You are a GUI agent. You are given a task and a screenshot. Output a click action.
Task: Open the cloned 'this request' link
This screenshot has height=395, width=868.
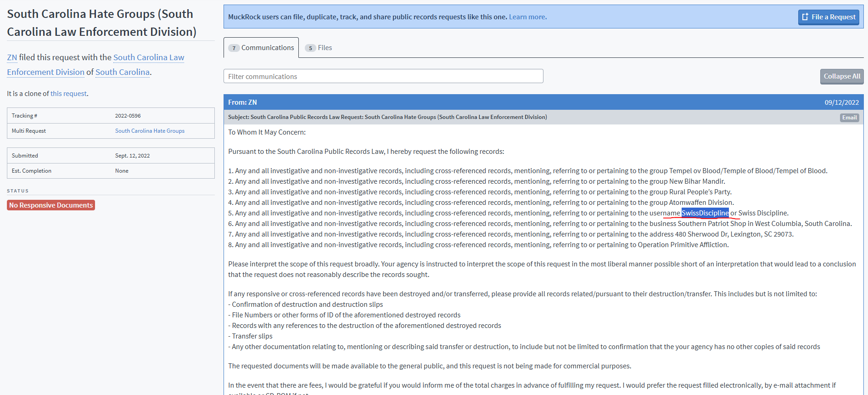point(68,94)
